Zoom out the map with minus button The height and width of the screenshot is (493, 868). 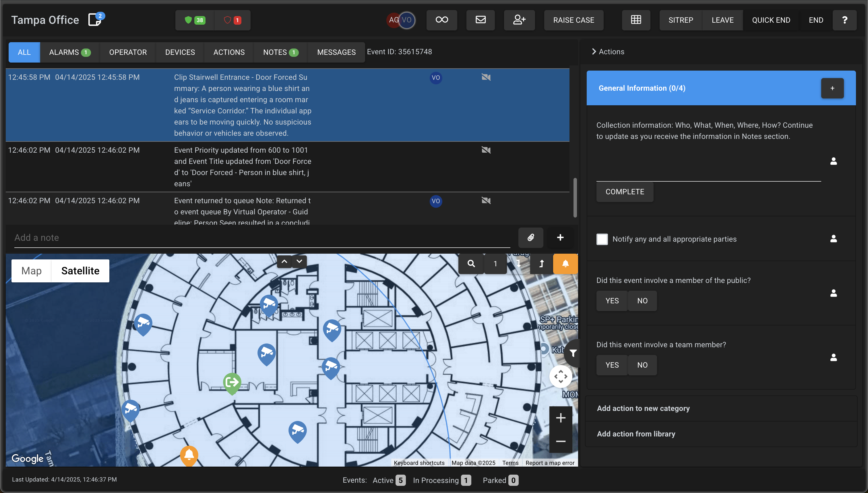point(561,441)
